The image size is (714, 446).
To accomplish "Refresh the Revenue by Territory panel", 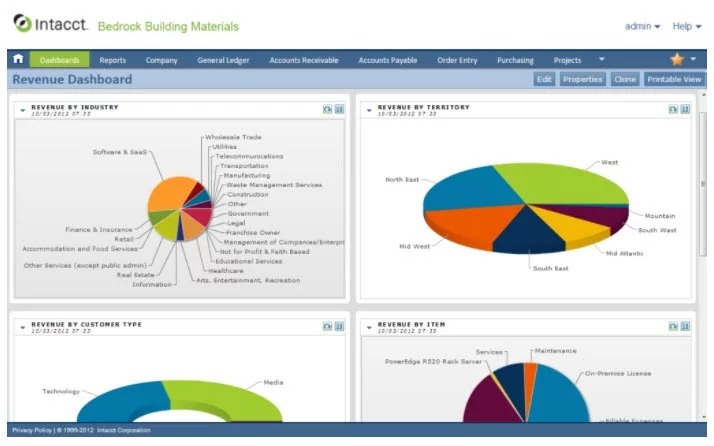I will 673,109.
